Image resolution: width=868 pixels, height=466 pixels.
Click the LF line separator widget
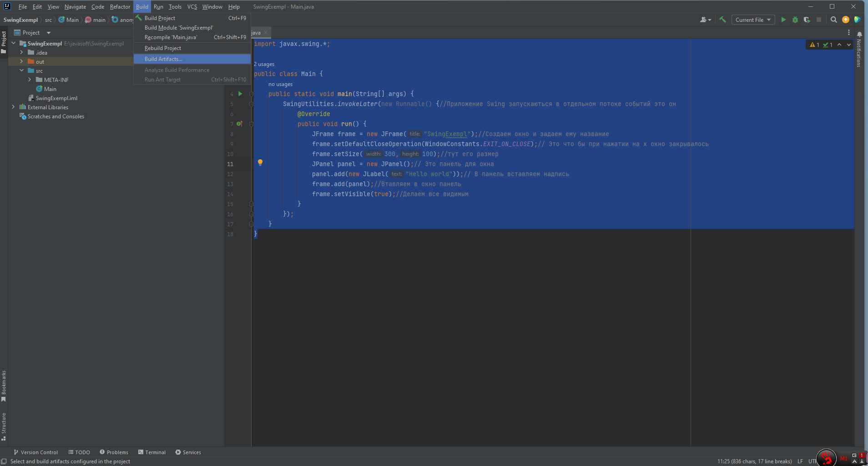800,461
